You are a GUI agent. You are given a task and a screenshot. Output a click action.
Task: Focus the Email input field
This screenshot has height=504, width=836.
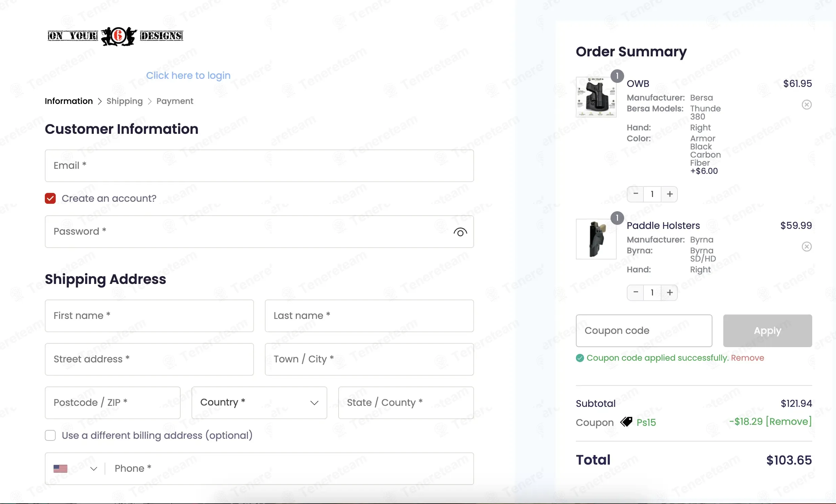(x=259, y=166)
